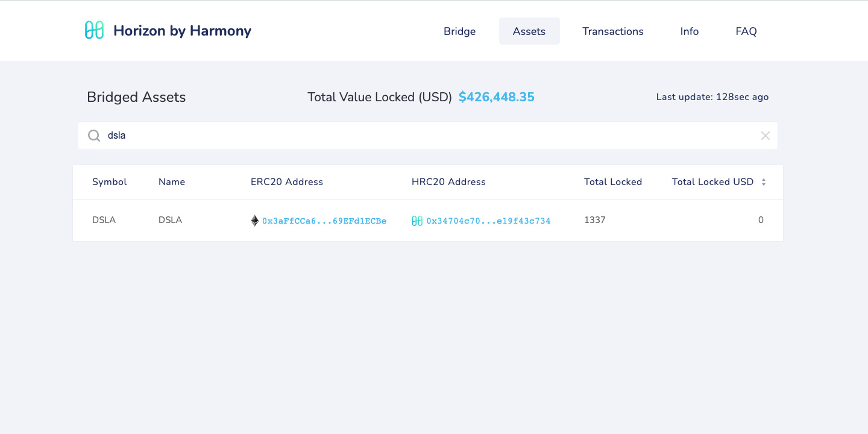Click the DSLA symbol cell

click(104, 220)
